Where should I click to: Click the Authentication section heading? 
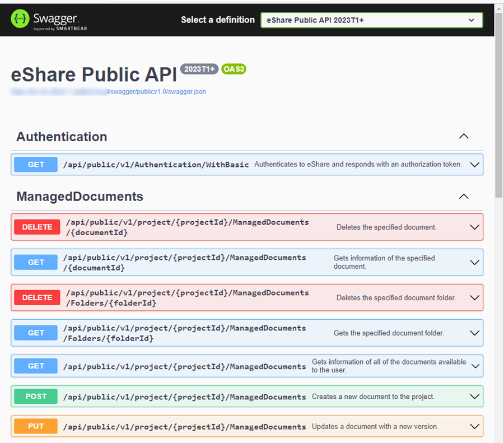[62, 137]
